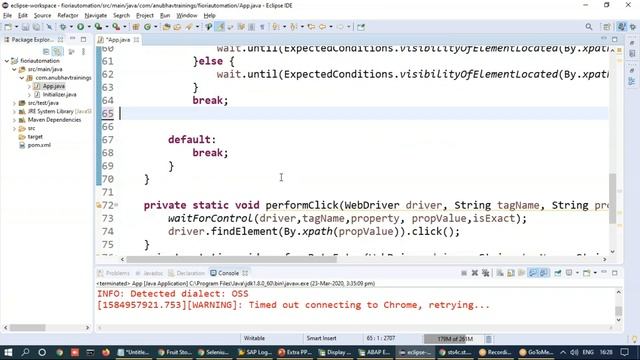Viewport: 640px width, 360px height.
Task: Click the Coverage run icon
Action: pyautogui.click(x=98, y=27)
